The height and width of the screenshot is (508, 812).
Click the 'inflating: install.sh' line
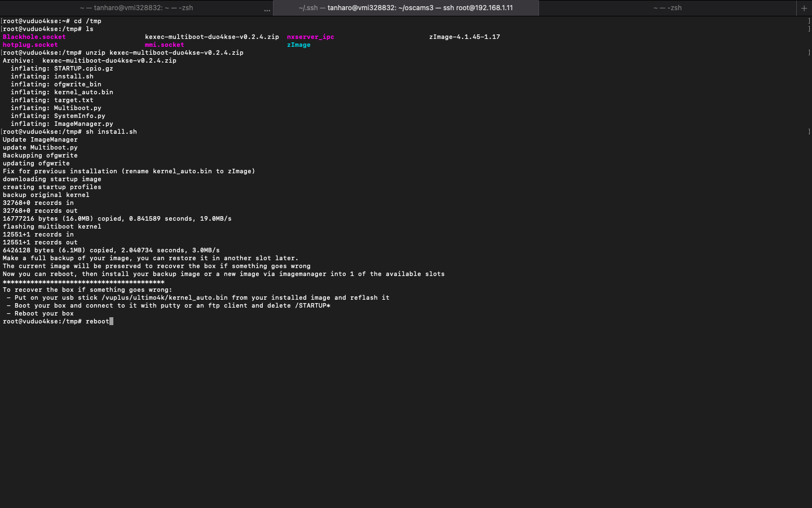click(52, 76)
